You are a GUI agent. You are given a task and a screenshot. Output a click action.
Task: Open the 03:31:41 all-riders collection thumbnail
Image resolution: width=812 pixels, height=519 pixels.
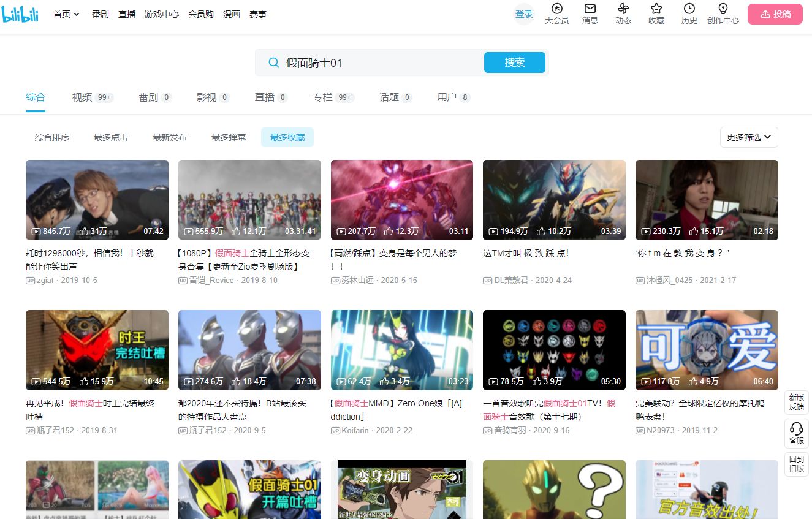(x=249, y=200)
